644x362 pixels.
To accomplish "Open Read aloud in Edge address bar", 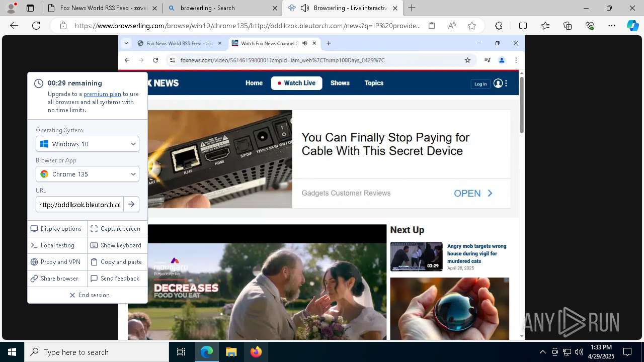I will (x=452, y=26).
